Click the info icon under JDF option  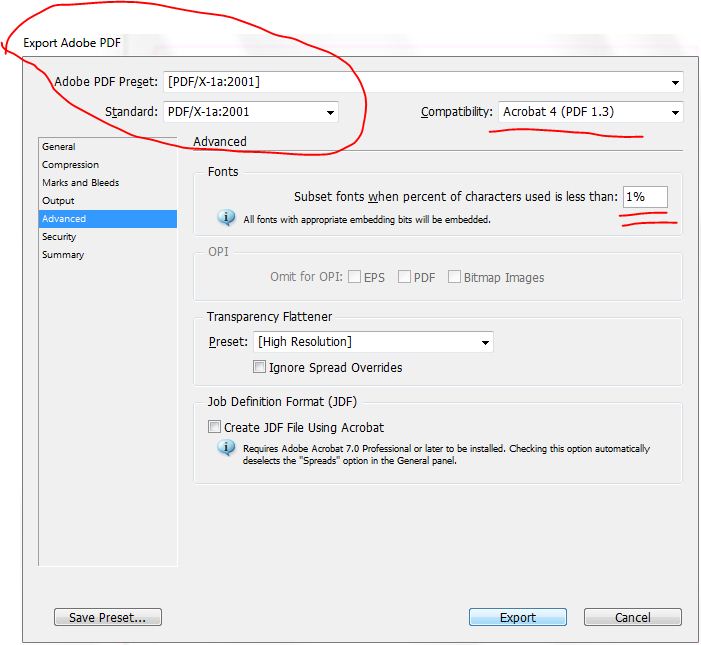point(226,447)
